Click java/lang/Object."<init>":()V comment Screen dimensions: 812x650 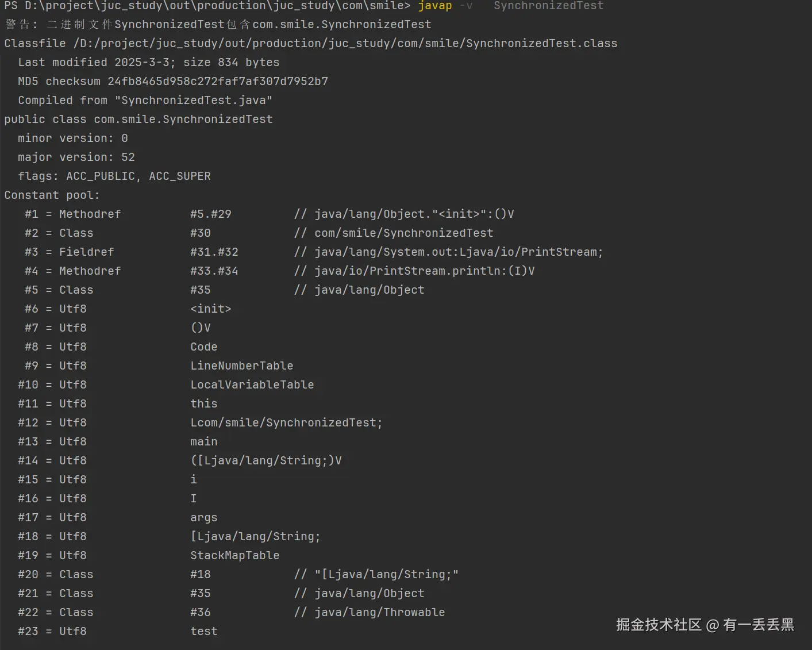click(414, 214)
